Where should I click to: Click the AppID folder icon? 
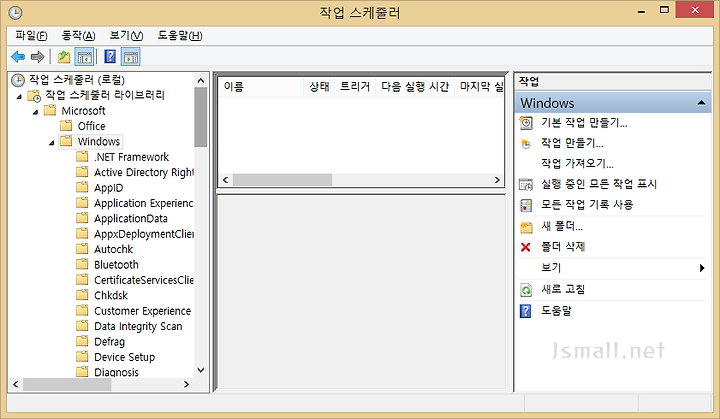pyautogui.click(x=82, y=187)
